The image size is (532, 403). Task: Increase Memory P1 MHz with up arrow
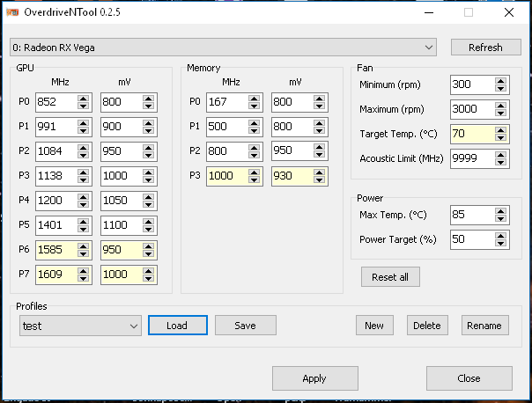(254, 123)
